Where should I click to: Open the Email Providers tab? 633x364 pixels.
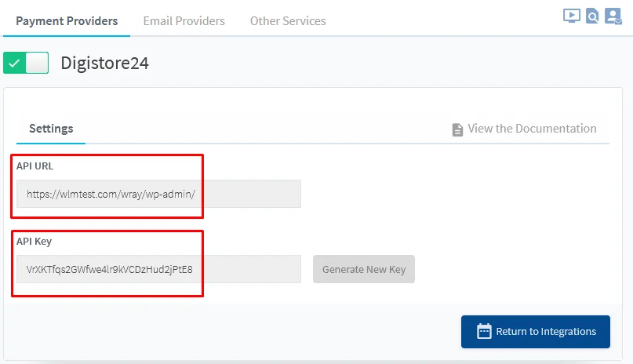click(x=184, y=21)
